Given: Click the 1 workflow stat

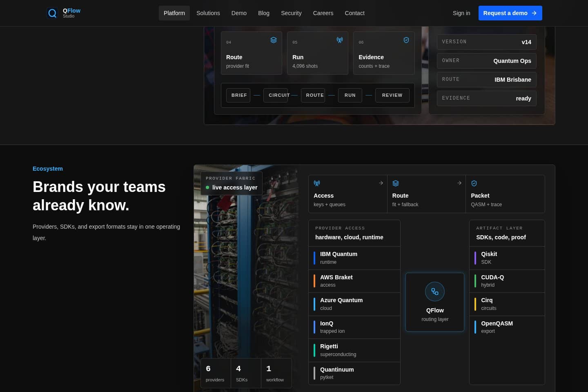Looking at the screenshot, I should [276, 373].
